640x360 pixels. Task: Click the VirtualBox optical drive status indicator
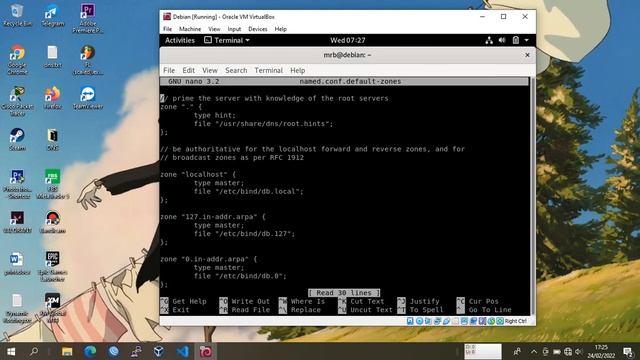[419, 321]
